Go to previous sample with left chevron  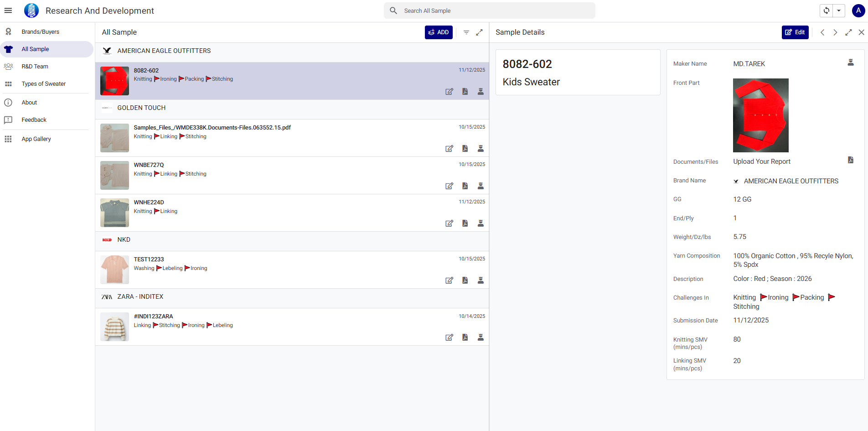coord(822,32)
